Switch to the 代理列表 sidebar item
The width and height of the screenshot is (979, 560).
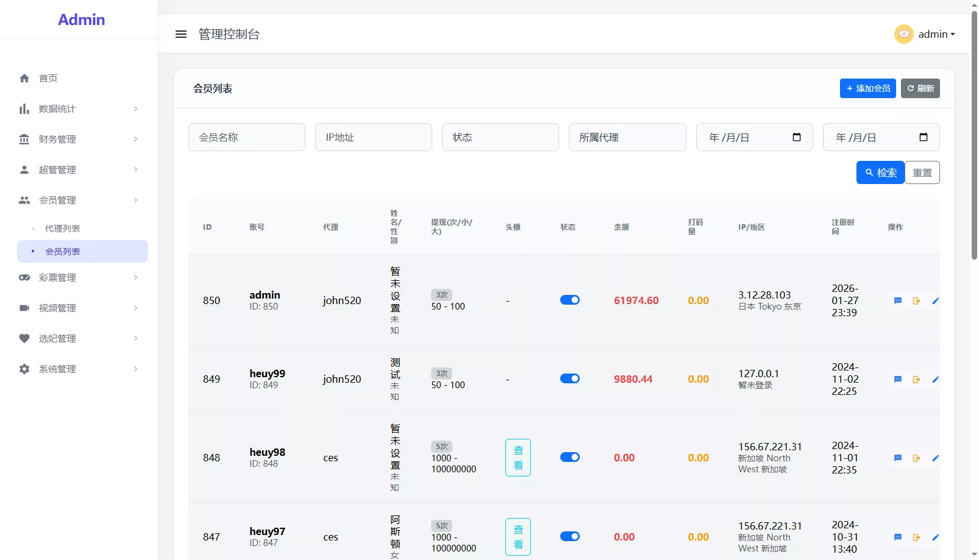tap(62, 228)
